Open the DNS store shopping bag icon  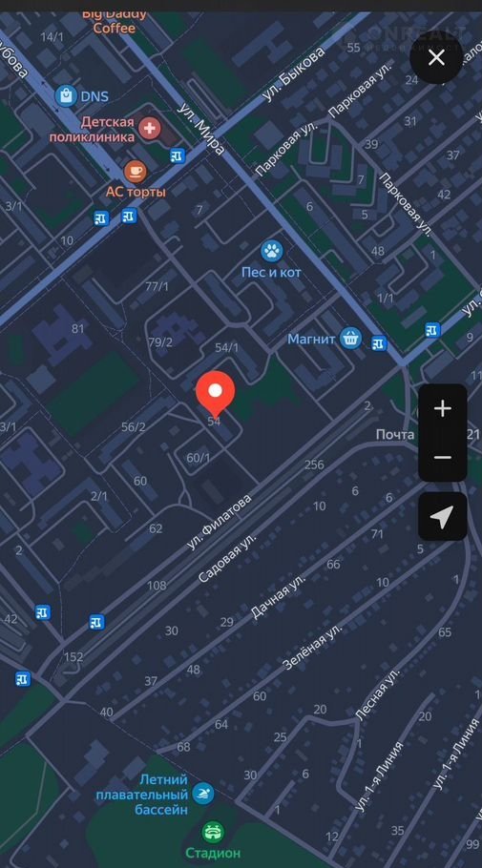coord(67,96)
